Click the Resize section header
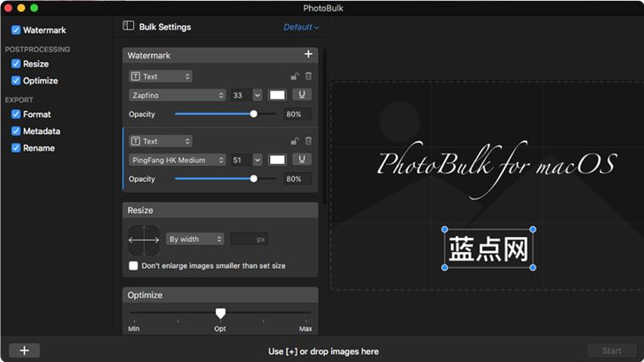The height and width of the screenshot is (362, 644). [x=220, y=210]
